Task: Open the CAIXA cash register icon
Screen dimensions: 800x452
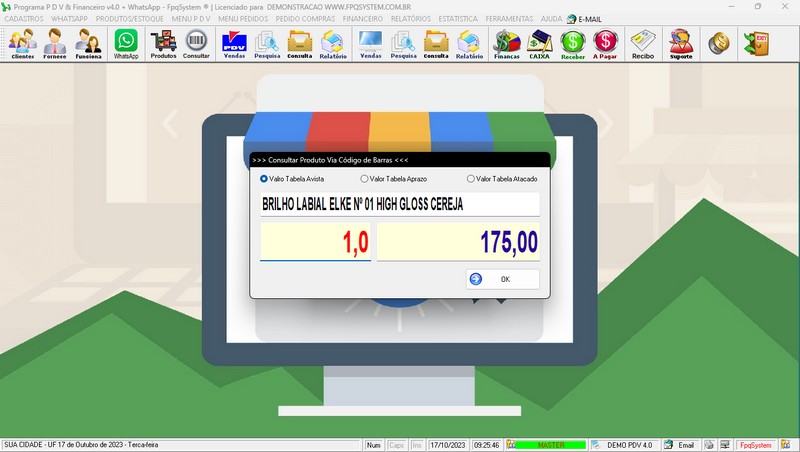Action: point(540,44)
